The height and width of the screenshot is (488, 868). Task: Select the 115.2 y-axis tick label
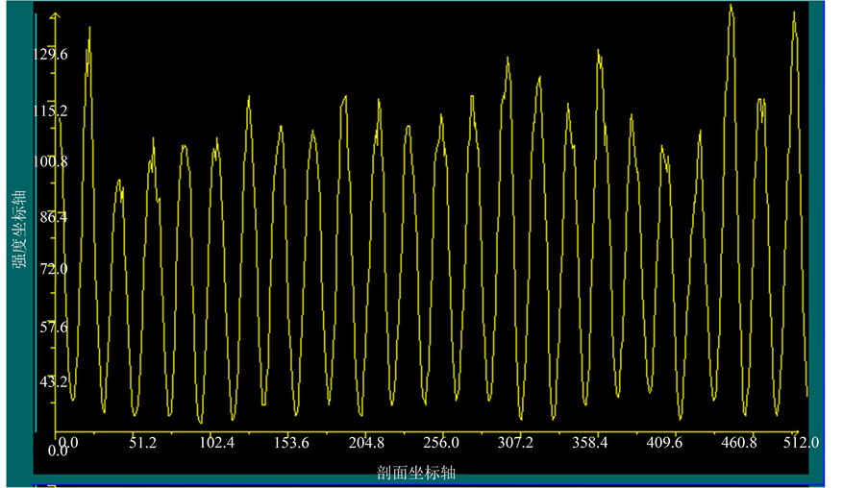[50, 111]
